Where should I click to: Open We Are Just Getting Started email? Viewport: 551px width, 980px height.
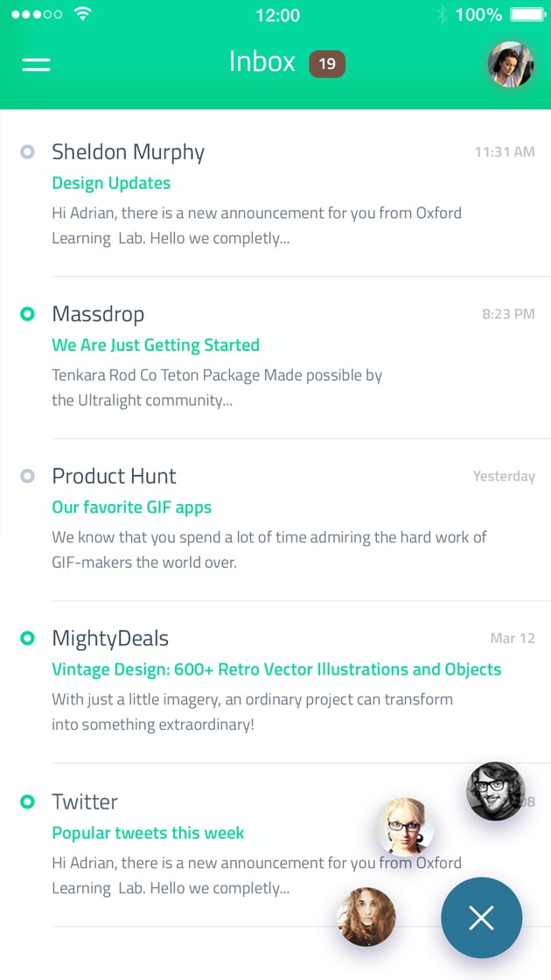[x=156, y=345]
